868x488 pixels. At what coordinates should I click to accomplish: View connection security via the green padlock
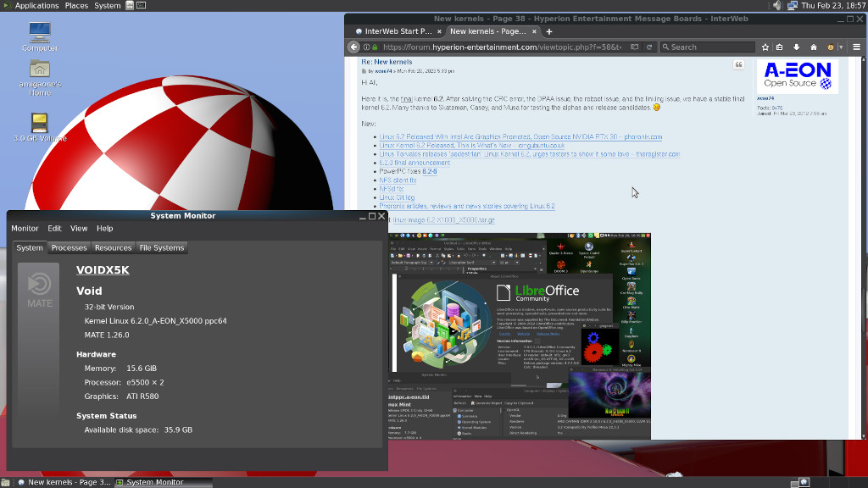pyautogui.click(x=375, y=47)
